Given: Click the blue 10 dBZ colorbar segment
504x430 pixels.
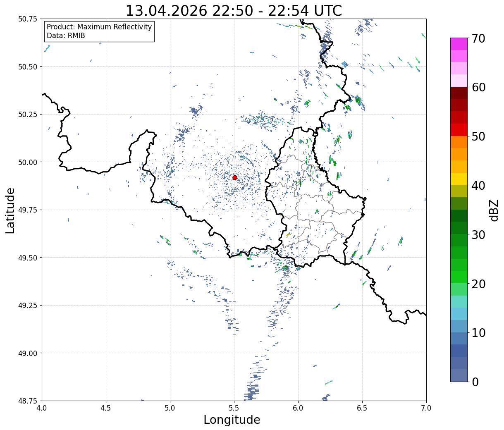Looking at the screenshot, I should click(459, 338).
